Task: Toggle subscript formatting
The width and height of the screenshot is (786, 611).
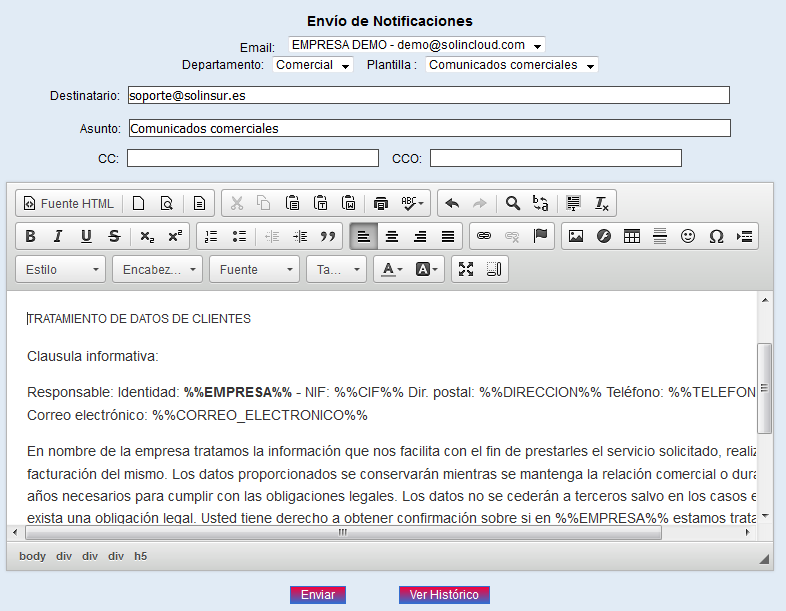Action: click(147, 236)
